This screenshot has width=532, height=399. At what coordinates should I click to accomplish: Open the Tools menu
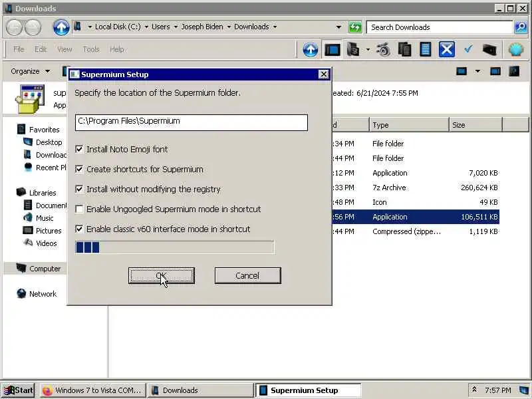(x=91, y=49)
